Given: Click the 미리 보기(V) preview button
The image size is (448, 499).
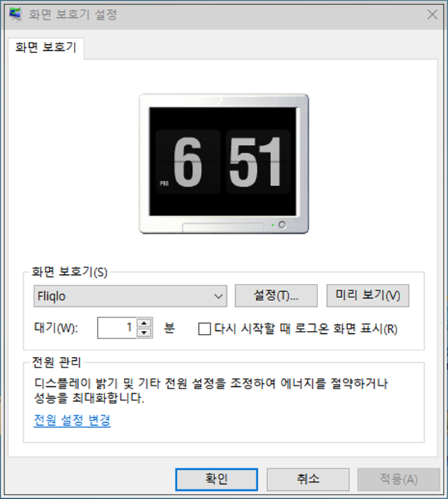Looking at the screenshot, I should click(x=368, y=296).
